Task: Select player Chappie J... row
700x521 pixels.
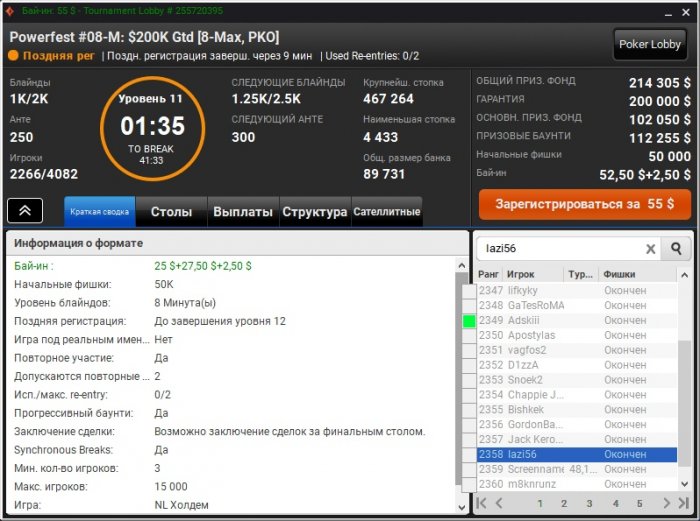Action: pyautogui.click(x=577, y=395)
